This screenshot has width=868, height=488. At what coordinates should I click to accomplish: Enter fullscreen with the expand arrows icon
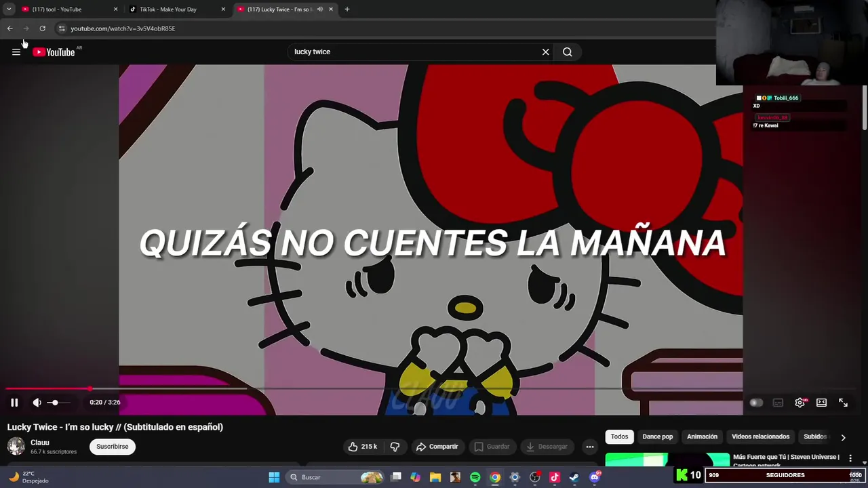(x=843, y=403)
